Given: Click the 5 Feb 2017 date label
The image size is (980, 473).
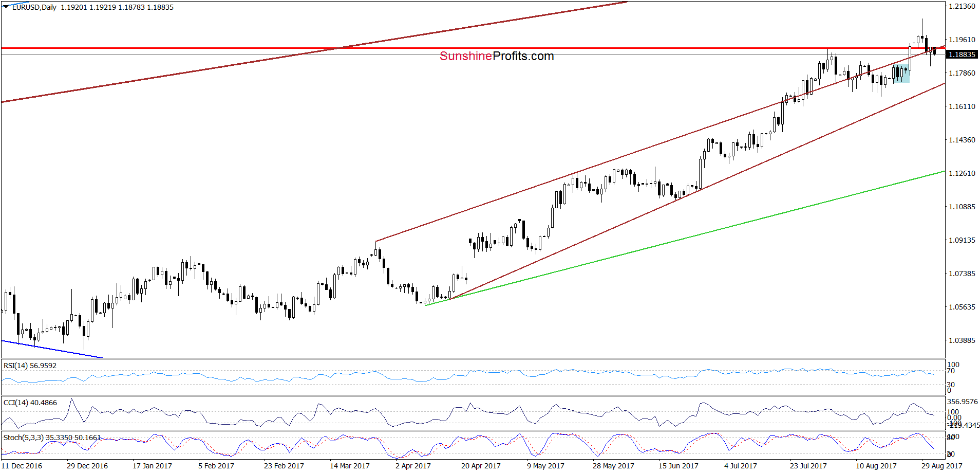Looking at the screenshot, I should 216,466.
